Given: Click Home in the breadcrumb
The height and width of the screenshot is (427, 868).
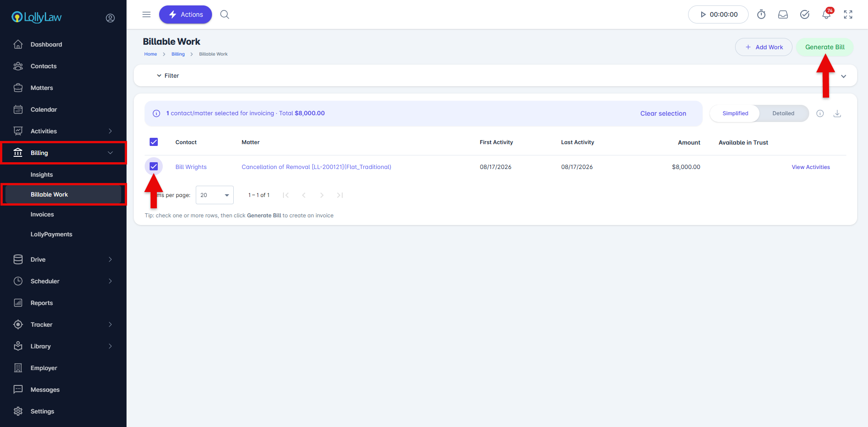Looking at the screenshot, I should click(151, 54).
